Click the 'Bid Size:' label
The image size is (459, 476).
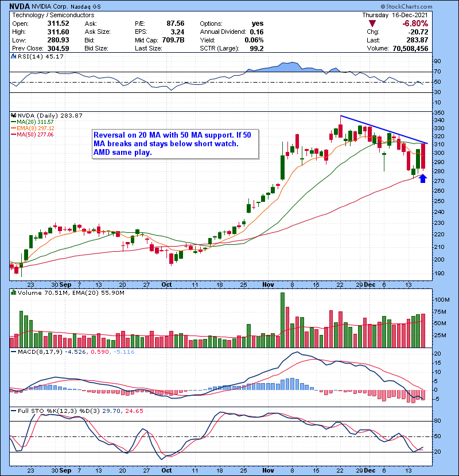96,48
